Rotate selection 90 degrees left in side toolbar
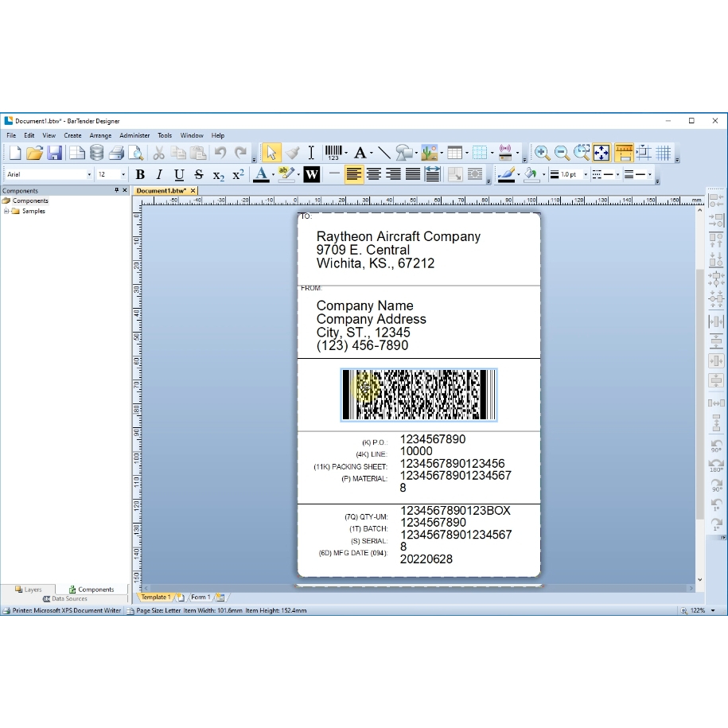Image resolution: width=728 pixels, height=728 pixels. tap(716, 446)
